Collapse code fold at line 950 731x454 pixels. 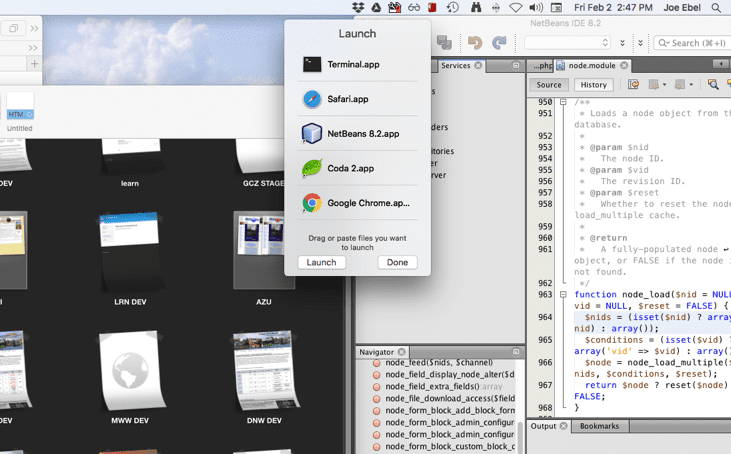click(563, 102)
